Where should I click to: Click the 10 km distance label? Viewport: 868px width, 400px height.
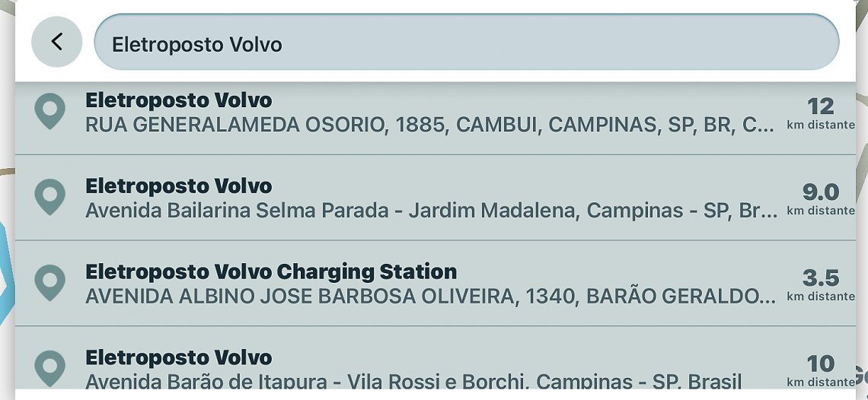pos(821,363)
